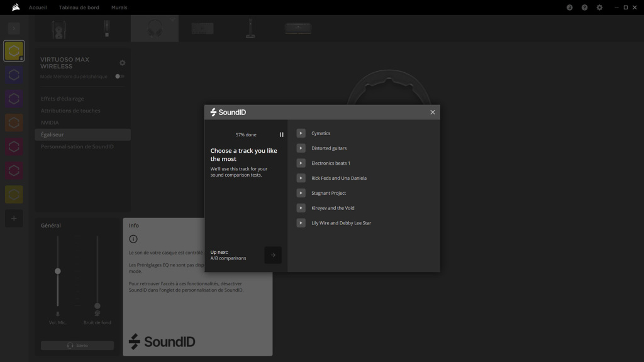The image size is (644, 362).
Task: Select the Cymatics track name
Action: 321,133
